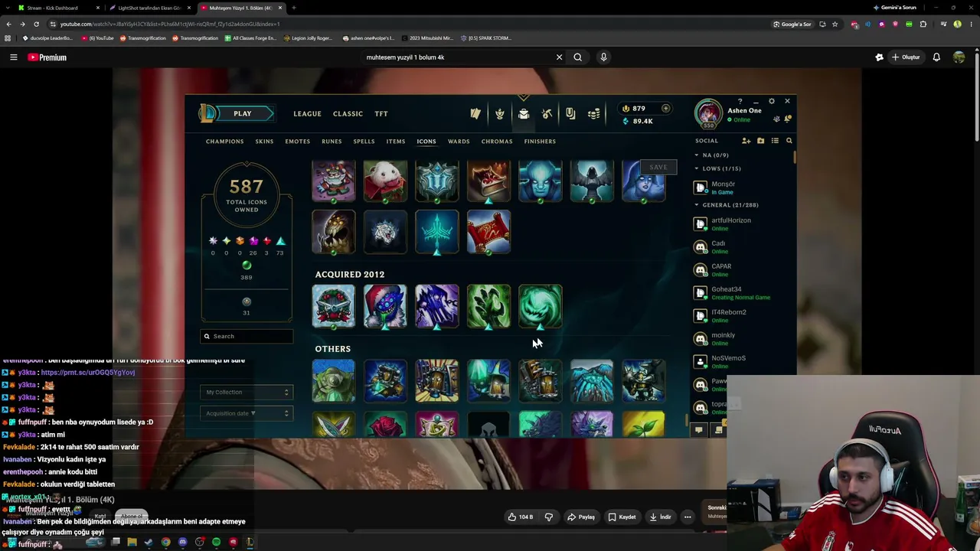
Task: Click the YouTube İndir download button
Action: tap(660, 517)
